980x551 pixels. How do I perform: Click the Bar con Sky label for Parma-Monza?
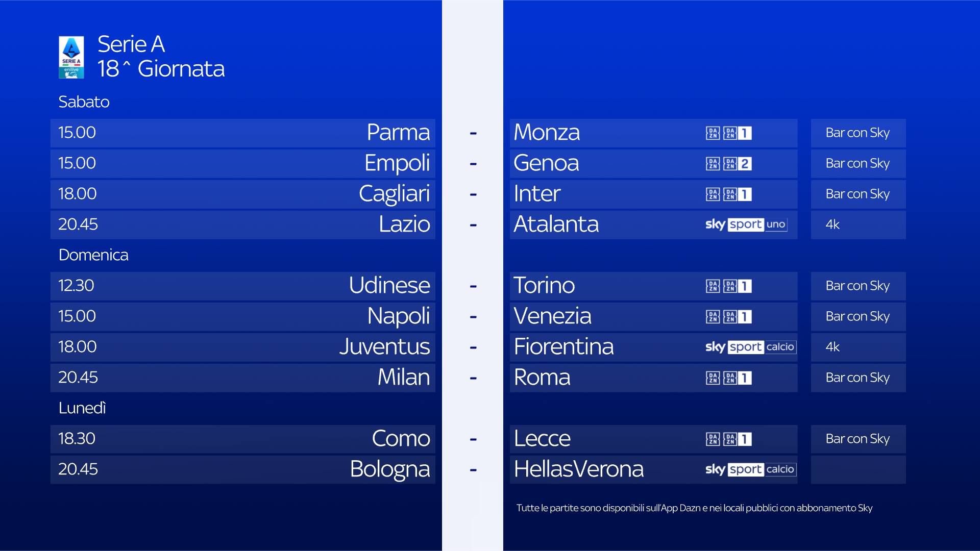click(x=857, y=133)
